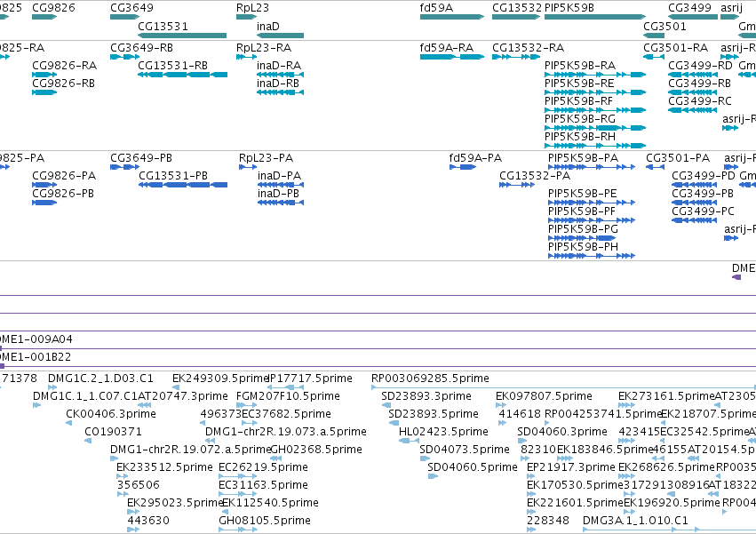This screenshot has width=756, height=534.
Task: Select the CG9826 gene feature
Action: click(x=44, y=17)
